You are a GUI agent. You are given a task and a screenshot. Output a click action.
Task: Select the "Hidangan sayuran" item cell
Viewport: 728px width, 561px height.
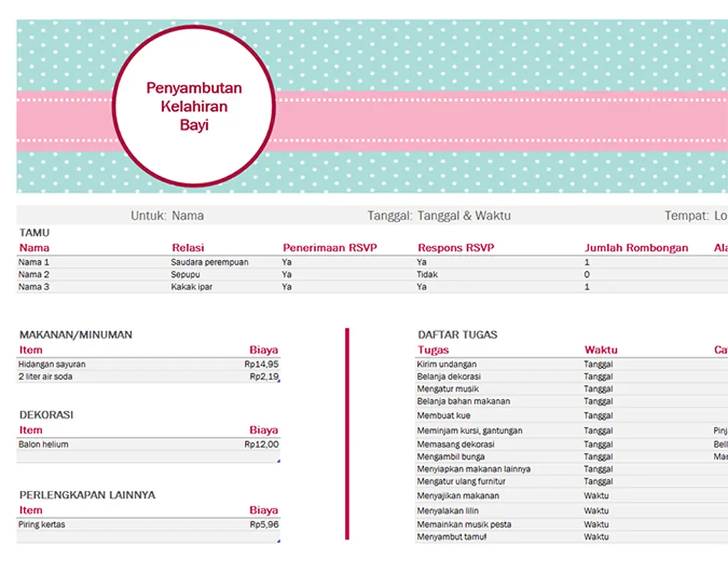tap(52, 365)
